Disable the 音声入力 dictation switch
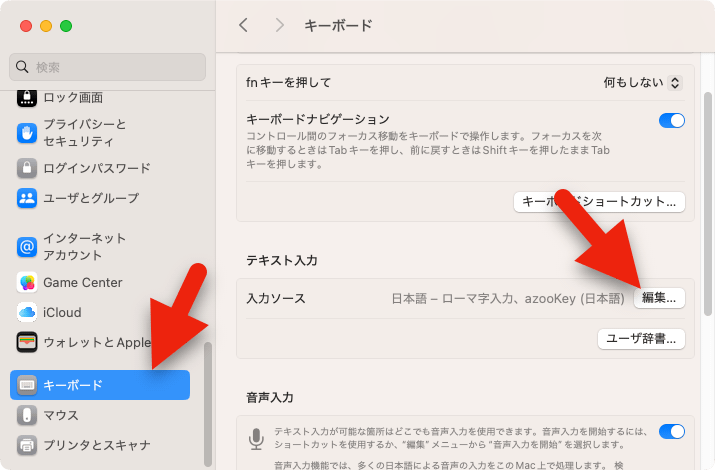The image size is (715, 470). [x=671, y=432]
